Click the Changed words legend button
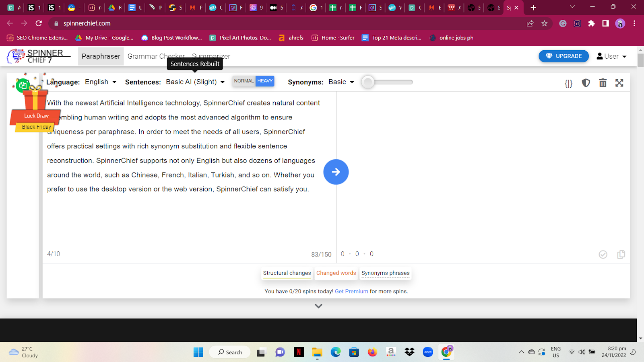The width and height of the screenshot is (644, 362). click(x=336, y=273)
